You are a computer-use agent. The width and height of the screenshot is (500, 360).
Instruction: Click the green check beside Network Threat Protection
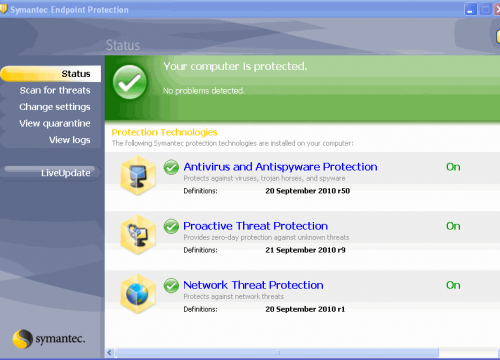(171, 285)
